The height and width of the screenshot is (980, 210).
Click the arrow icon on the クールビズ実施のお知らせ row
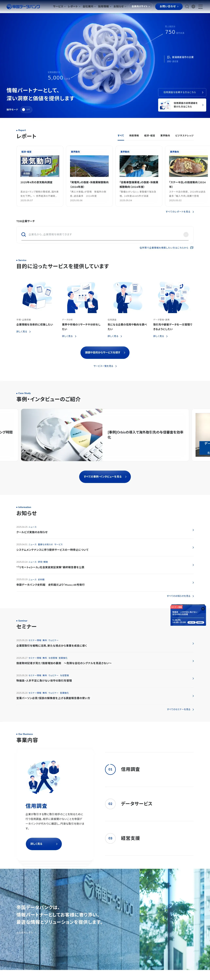pos(193,530)
